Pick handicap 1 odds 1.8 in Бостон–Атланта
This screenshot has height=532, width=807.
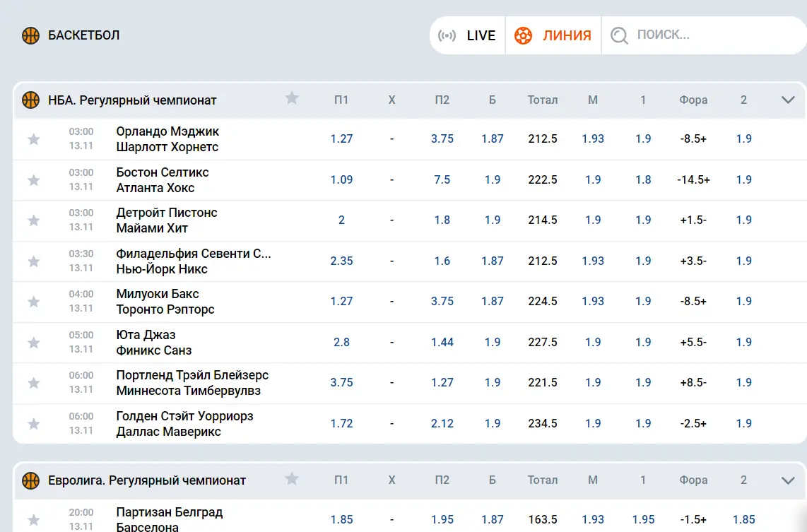(643, 179)
